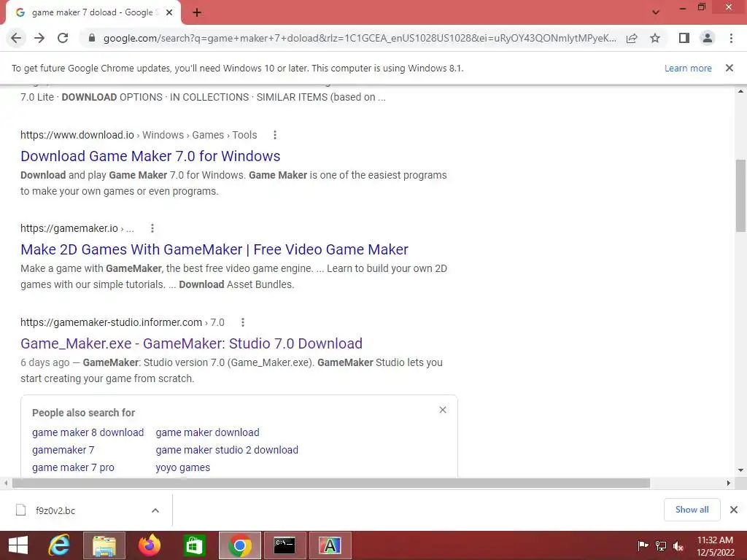Open 'Game_Maker.exe - GameMaker: Studio 7.0 Download' result
747x560 pixels.
pyautogui.click(x=192, y=343)
